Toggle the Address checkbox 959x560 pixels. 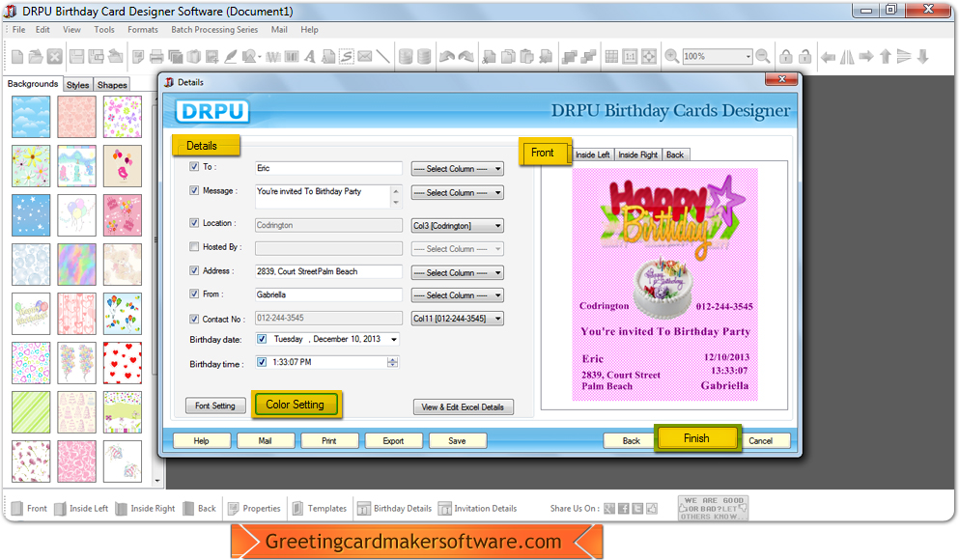[x=194, y=270]
